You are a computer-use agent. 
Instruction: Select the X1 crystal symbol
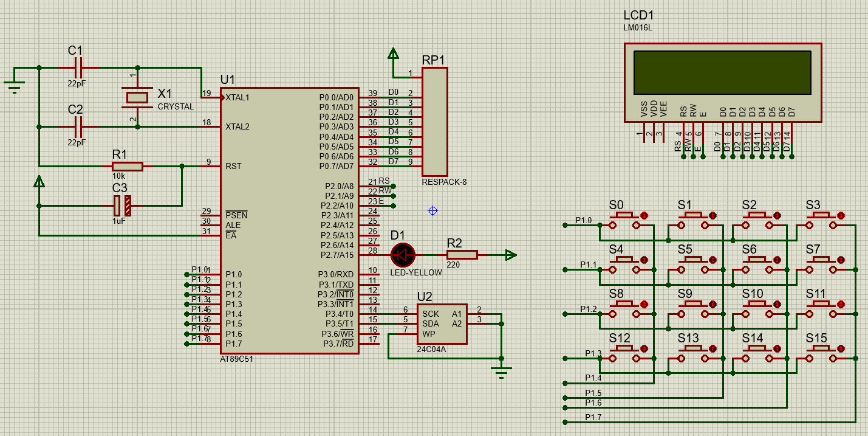coord(137,97)
